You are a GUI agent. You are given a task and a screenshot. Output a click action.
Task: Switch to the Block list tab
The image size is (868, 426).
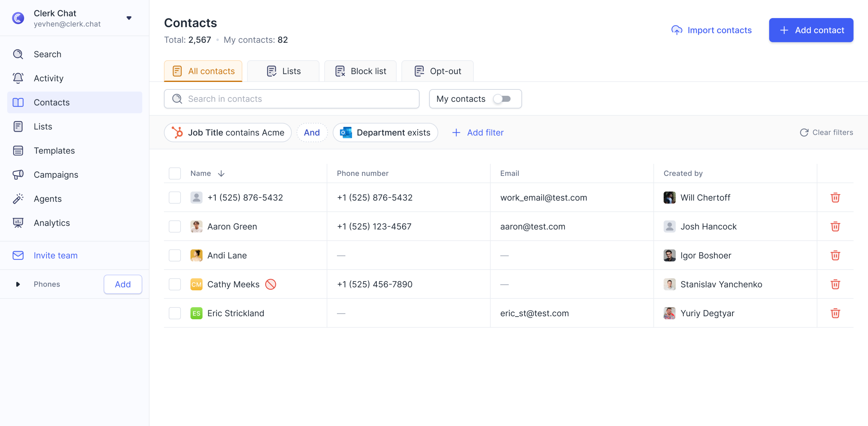pyautogui.click(x=360, y=71)
